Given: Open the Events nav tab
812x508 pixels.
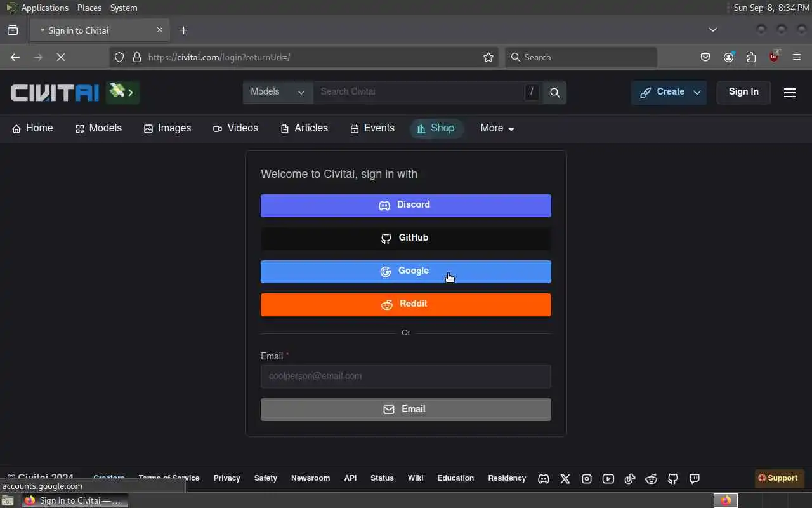Looking at the screenshot, I should (x=372, y=128).
